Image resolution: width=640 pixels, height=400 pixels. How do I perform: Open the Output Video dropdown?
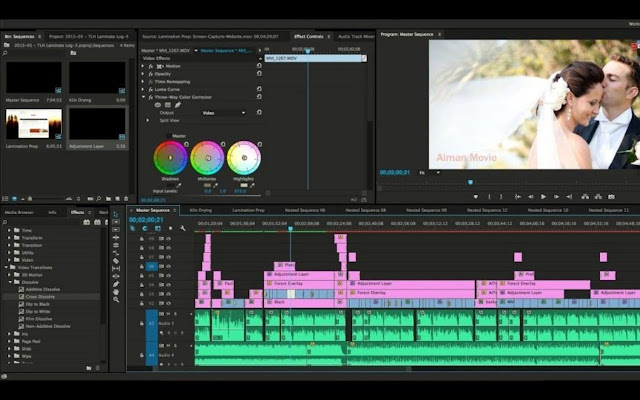click(224, 113)
